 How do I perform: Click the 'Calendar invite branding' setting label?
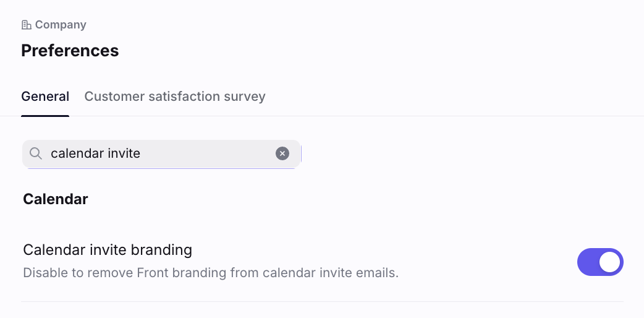(108, 250)
